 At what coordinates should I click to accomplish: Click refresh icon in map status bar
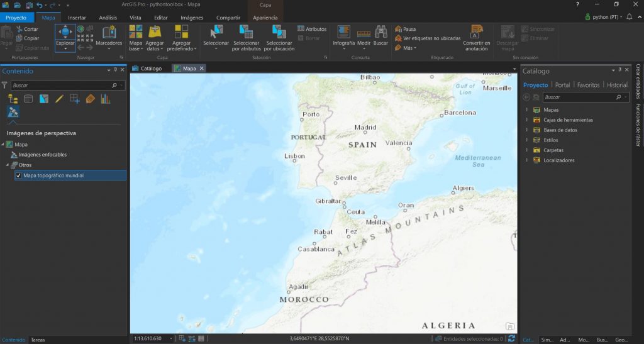point(512,339)
